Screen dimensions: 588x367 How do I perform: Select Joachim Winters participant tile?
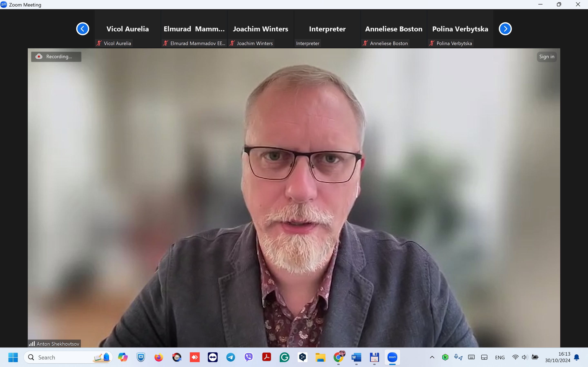coord(261,29)
